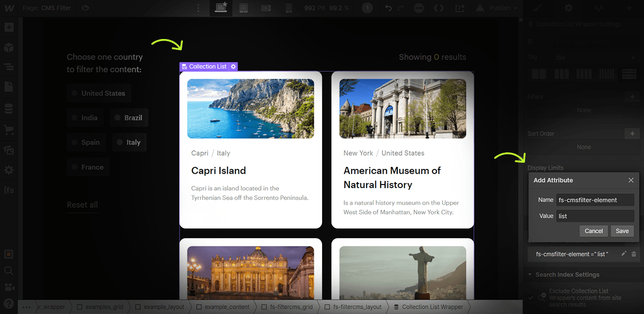
Task: Open the changes counter badge
Action: 367,8
